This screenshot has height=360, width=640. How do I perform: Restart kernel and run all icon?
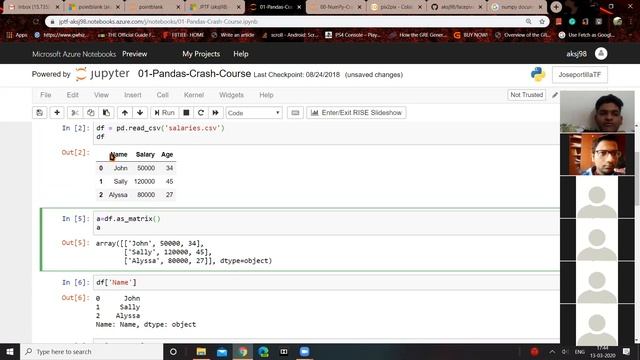coord(216,113)
